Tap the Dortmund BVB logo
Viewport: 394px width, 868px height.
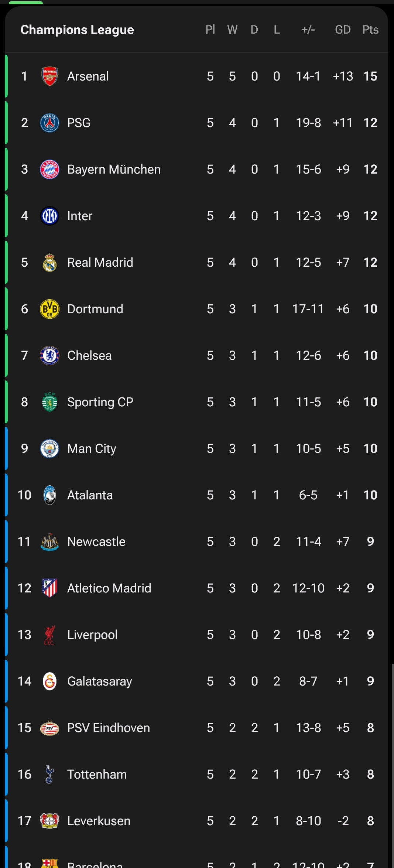click(49, 309)
